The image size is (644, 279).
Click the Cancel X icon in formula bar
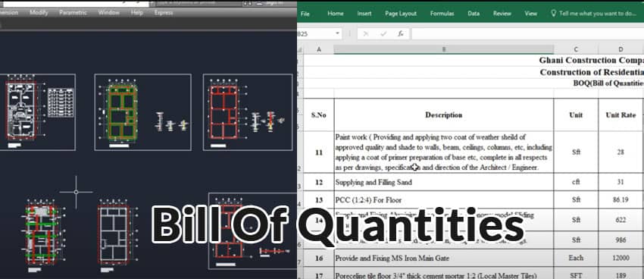(x=365, y=33)
